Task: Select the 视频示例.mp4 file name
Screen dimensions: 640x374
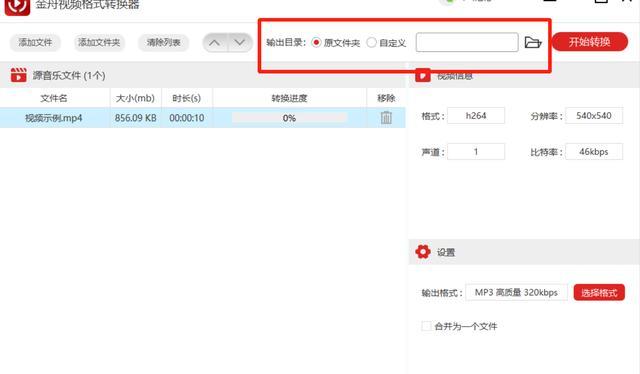Action: 54,118
